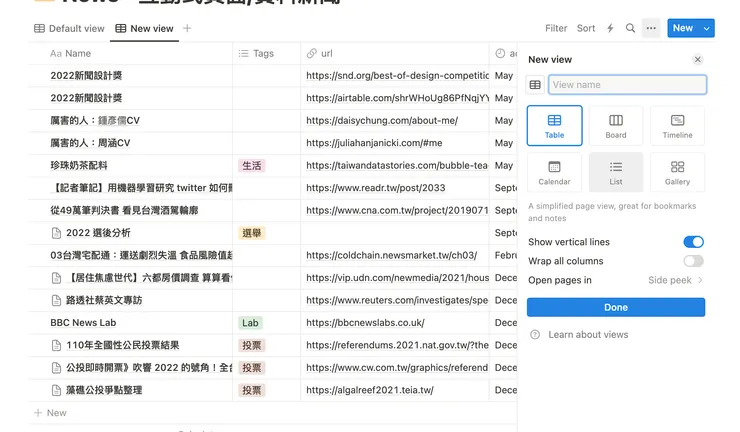Open page icon for 110年全國性公民投票結果
The width and height of the screenshot is (740, 432).
point(56,345)
